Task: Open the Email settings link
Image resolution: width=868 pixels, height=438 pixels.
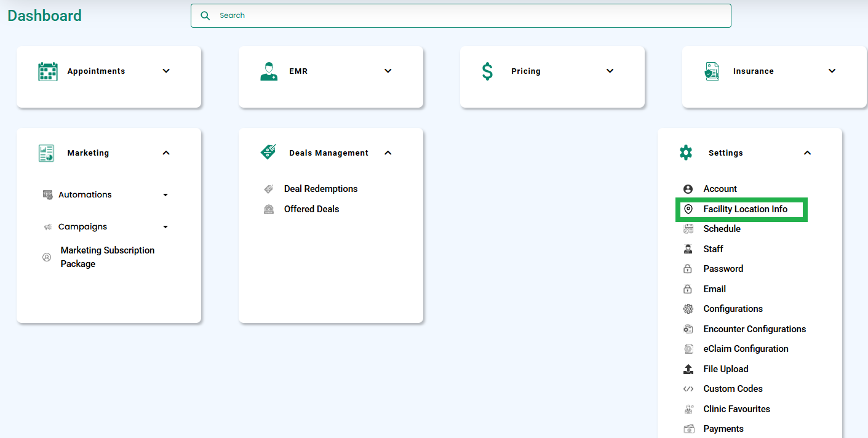Action: pyautogui.click(x=714, y=289)
